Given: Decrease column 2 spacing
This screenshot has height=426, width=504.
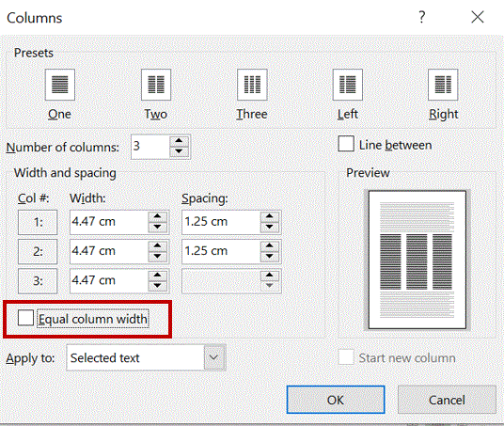Looking at the screenshot, I should 269,256.
